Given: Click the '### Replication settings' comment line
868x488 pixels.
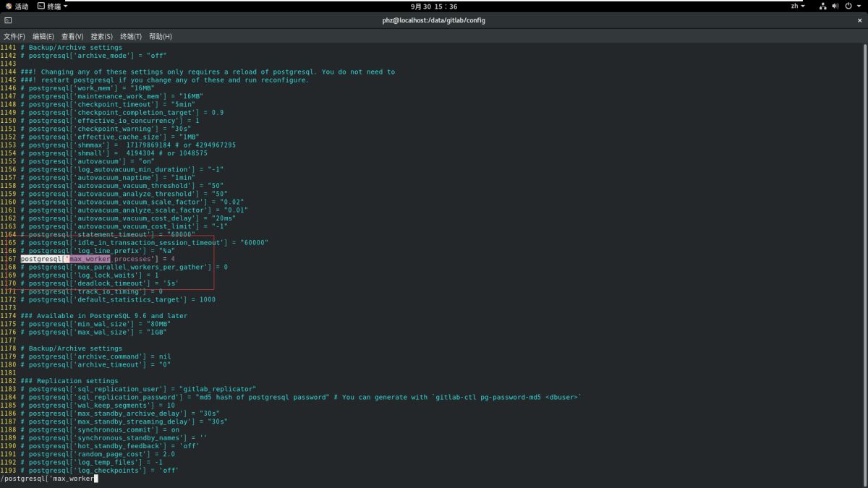Looking at the screenshot, I should tap(69, 381).
